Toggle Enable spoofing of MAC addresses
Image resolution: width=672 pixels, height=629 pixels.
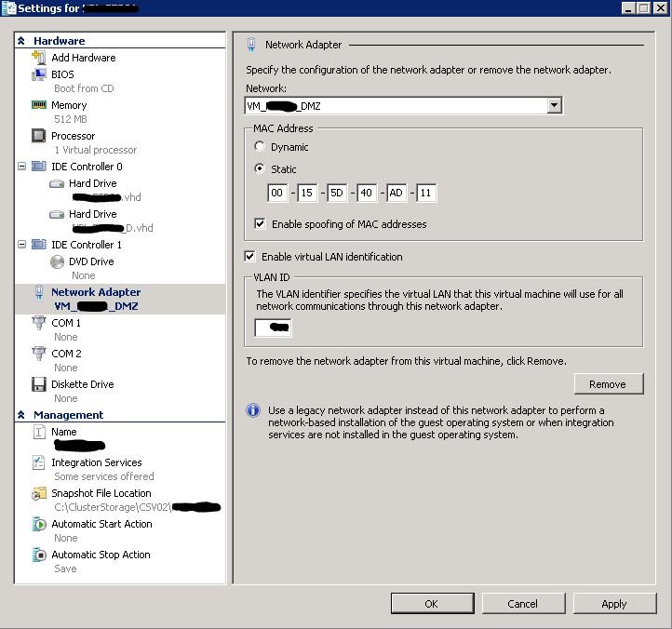[260, 224]
